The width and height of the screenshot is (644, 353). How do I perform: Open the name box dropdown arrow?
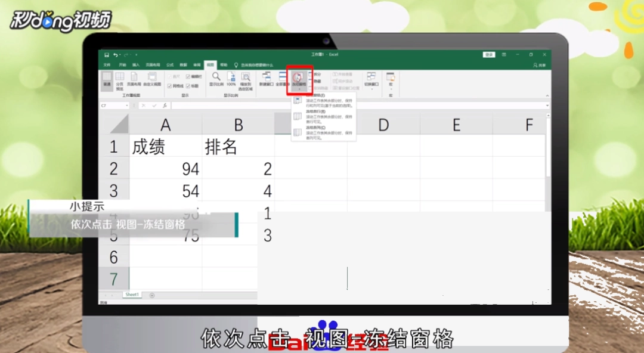click(127, 106)
